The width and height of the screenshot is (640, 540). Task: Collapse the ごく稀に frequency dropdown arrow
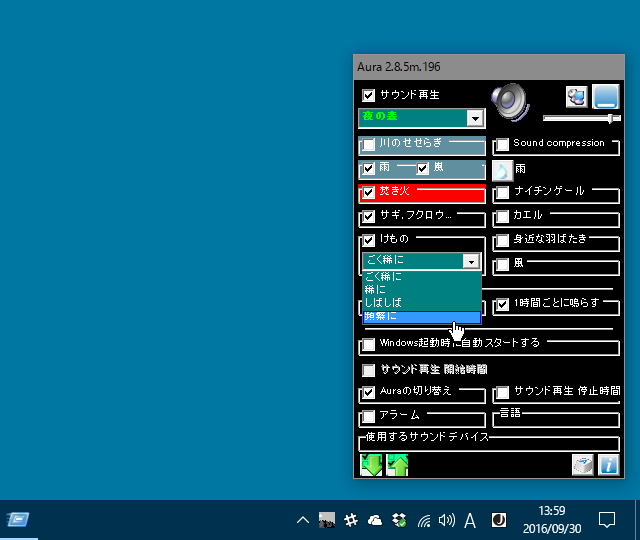click(x=471, y=261)
